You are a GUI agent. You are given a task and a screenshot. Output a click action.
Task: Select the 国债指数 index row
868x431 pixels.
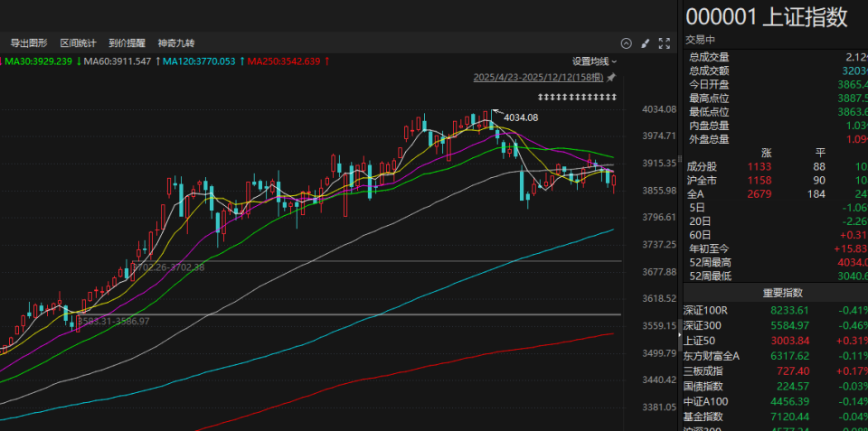[x=775, y=386]
